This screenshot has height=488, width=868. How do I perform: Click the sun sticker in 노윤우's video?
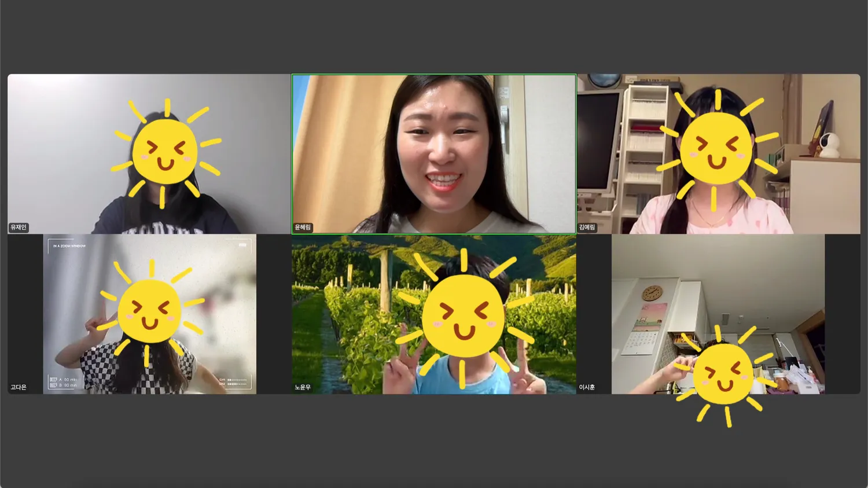point(463,317)
